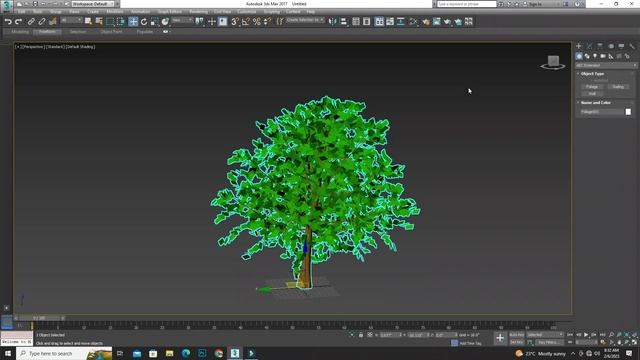This screenshot has height=360, width=640.
Task: Open the Key Filters button
Action: 549,342
